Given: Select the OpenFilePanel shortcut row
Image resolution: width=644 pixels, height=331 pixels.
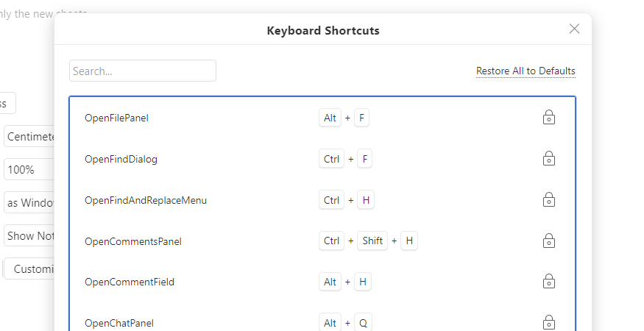Looking at the screenshot, I should click(322, 118).
